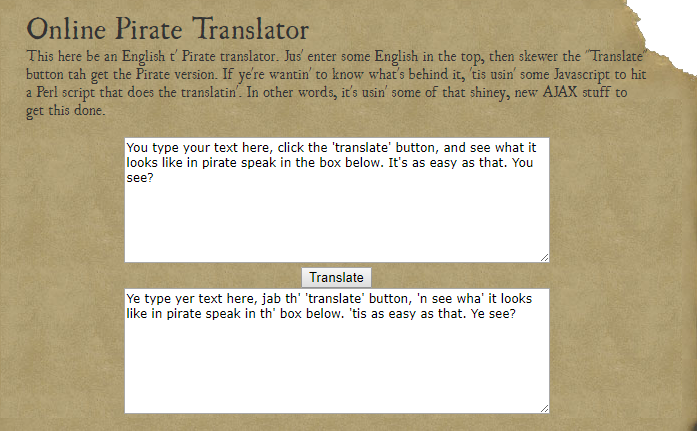Click the word 'jab' in the pirate output
The image size is (697, 431).
pos(272,299)
